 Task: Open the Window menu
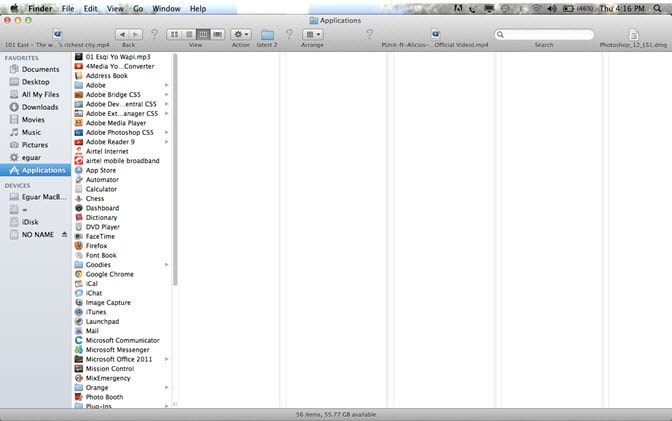pos(166,9)
